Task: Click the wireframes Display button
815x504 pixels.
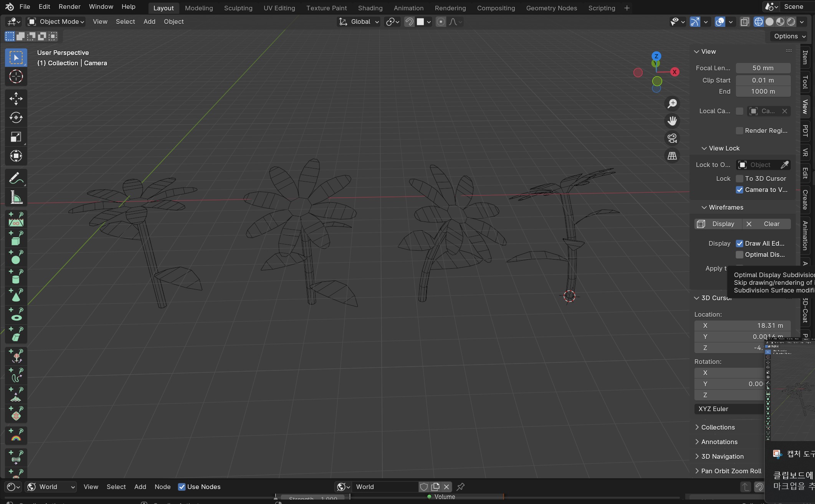Action: 718,224
